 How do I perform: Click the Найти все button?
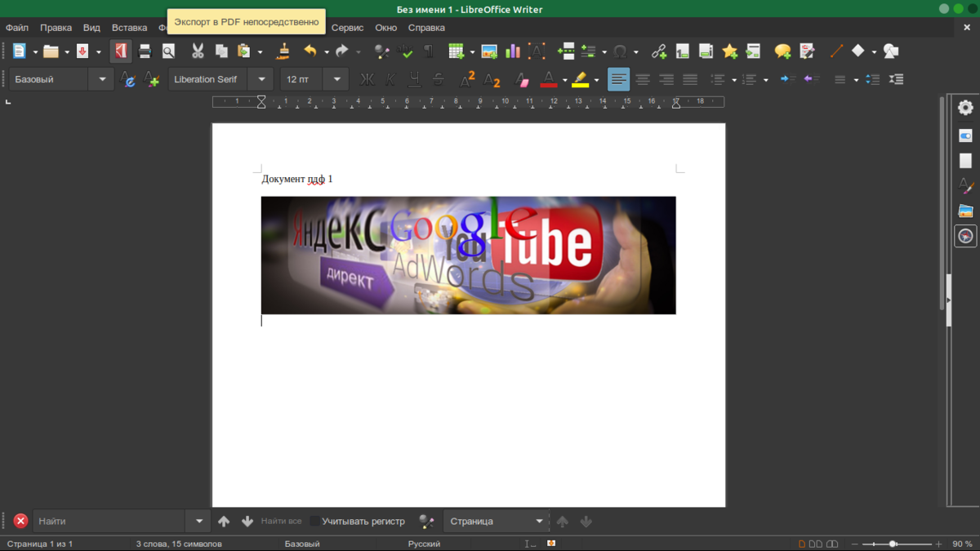pos(281,522)
